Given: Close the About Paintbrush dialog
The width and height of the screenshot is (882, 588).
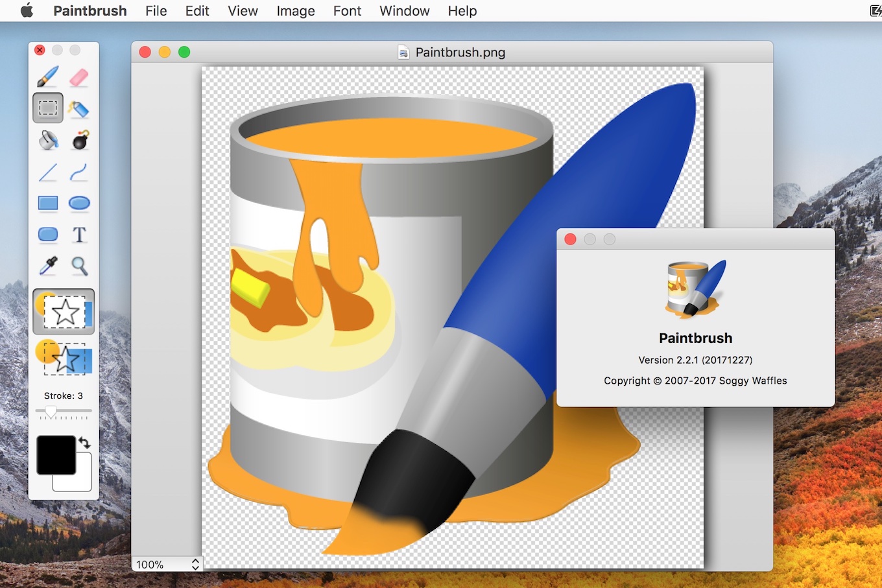Looking at the screenshot, I should click(x=571, y=239).
